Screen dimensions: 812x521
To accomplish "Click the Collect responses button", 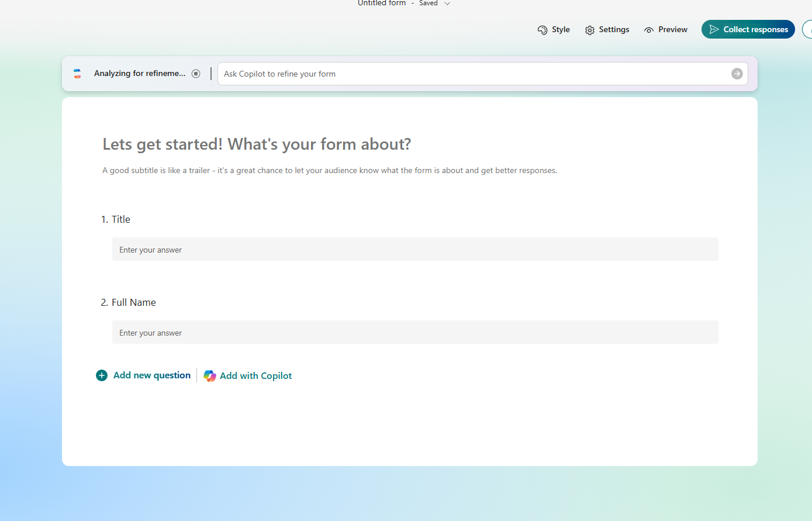I will click(748, 30).
